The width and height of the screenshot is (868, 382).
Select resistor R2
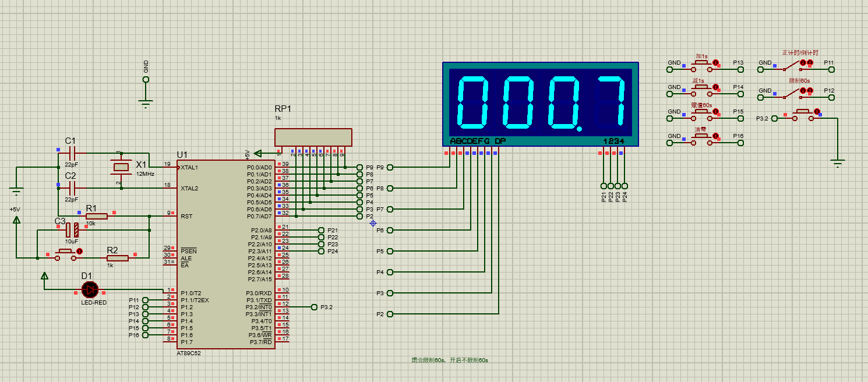click(118, 258)
